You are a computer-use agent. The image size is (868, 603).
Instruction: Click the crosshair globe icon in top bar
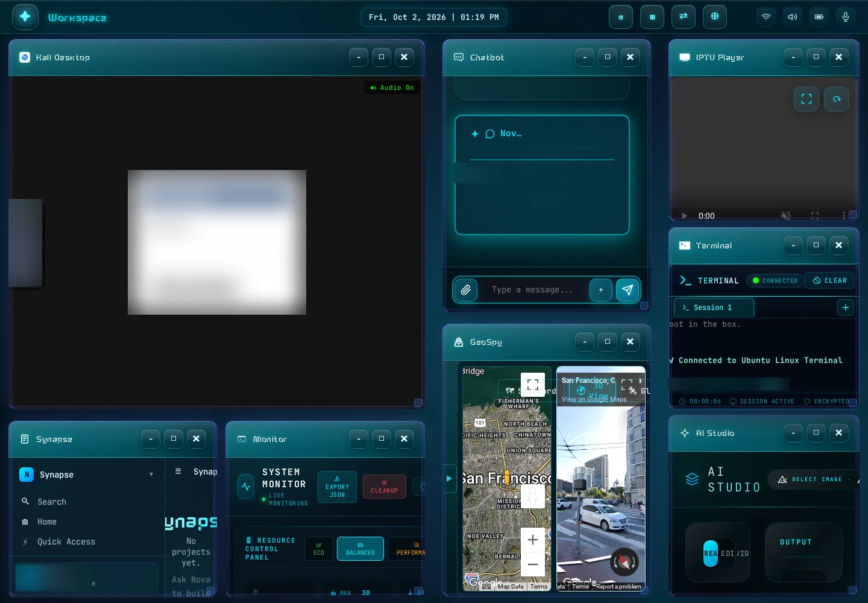[715, 17]
